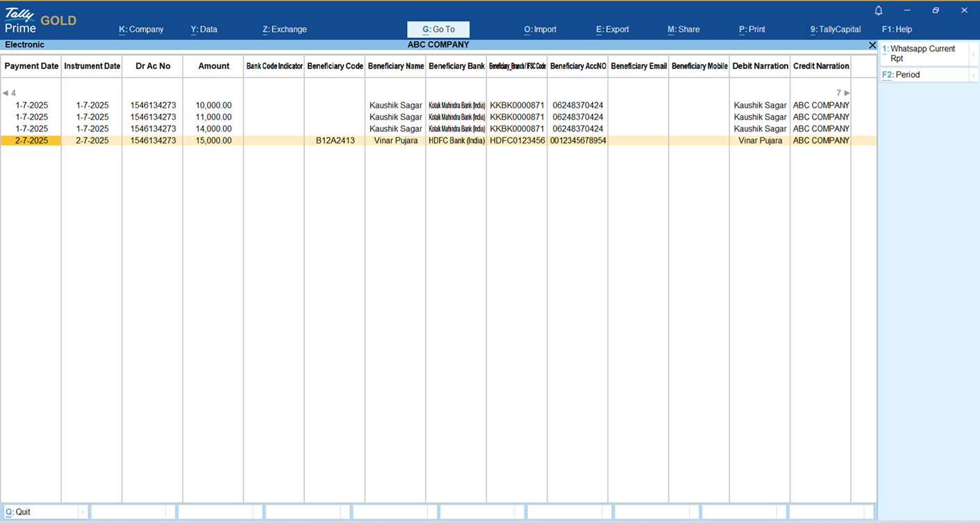The height and width of the screenshot is (523, 980).
Task: Click the Tally Prime Gold logo
Action: click(x=40, y=21)
